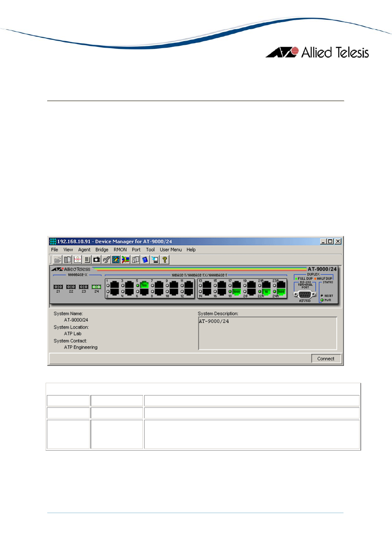Click the text list document toolbar icon
Viewport: 392px width, 555px height.
tap(87, 259)
